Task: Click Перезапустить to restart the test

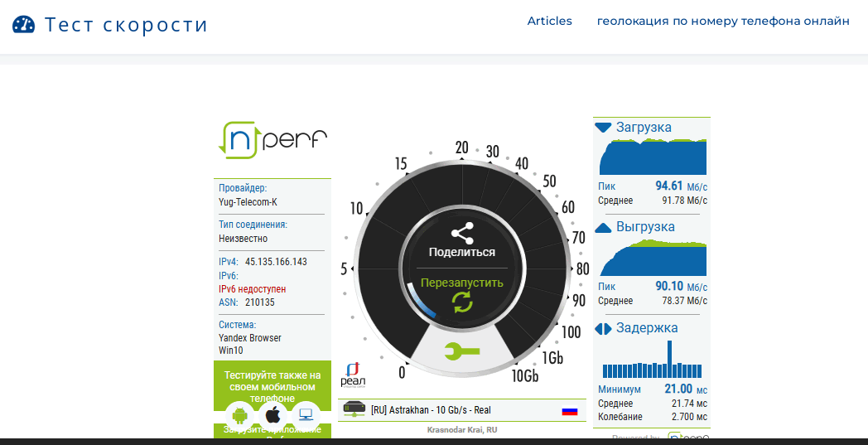Action: coord(461,283)
